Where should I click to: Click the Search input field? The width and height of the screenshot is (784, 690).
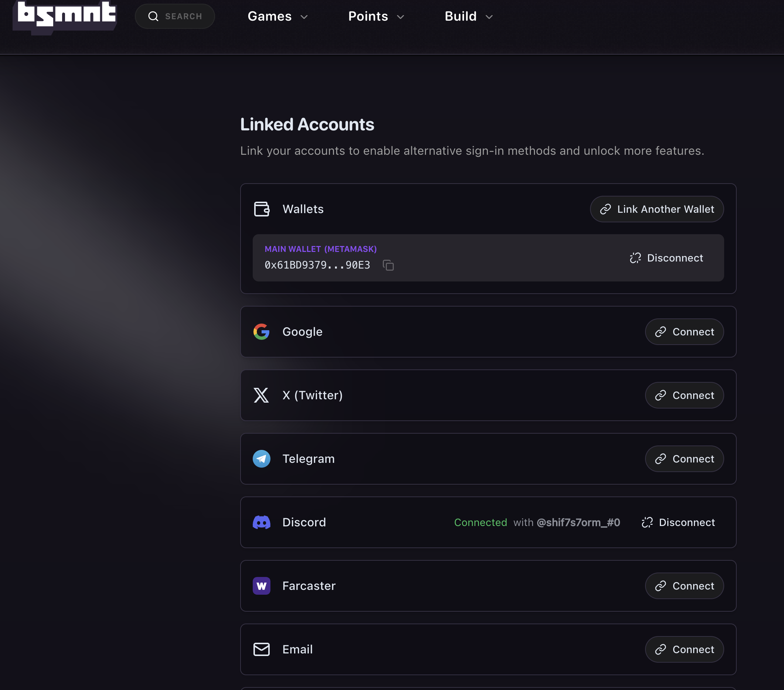175,17
